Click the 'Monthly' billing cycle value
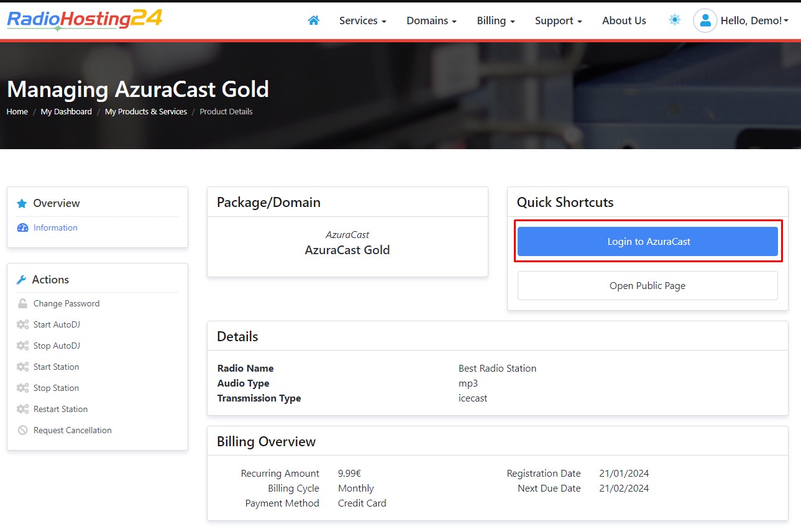 pos(356,488)
